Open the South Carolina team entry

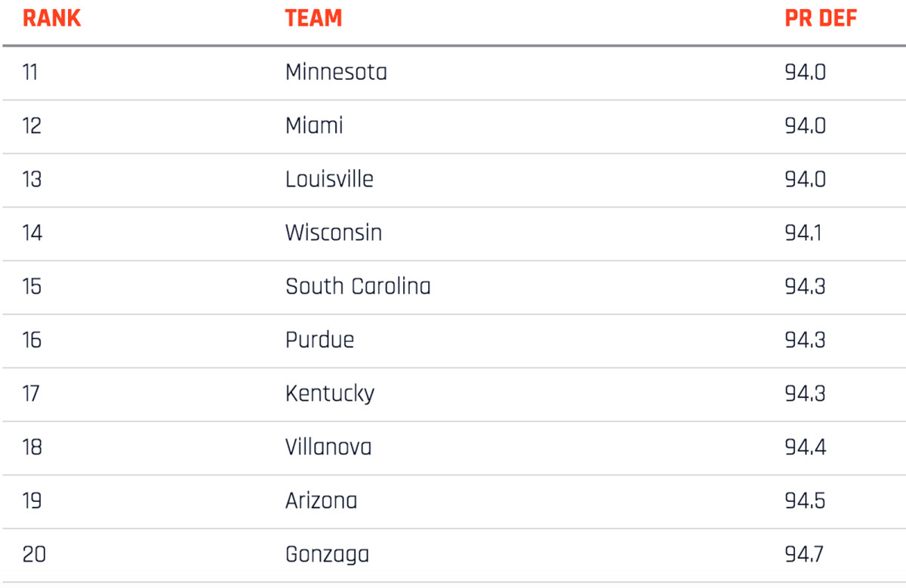(x=358, y=287)
